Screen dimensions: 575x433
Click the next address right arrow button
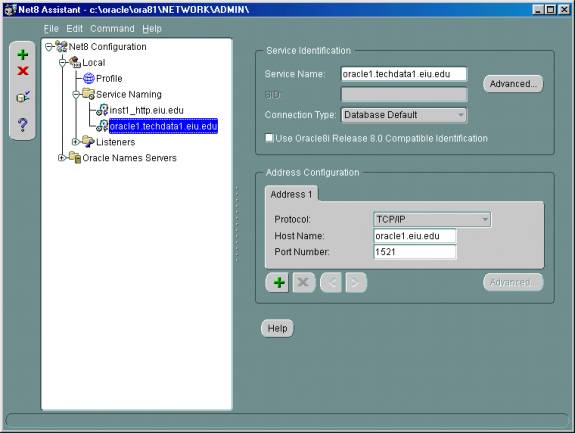pyautogui.click(x=356, y=283)
